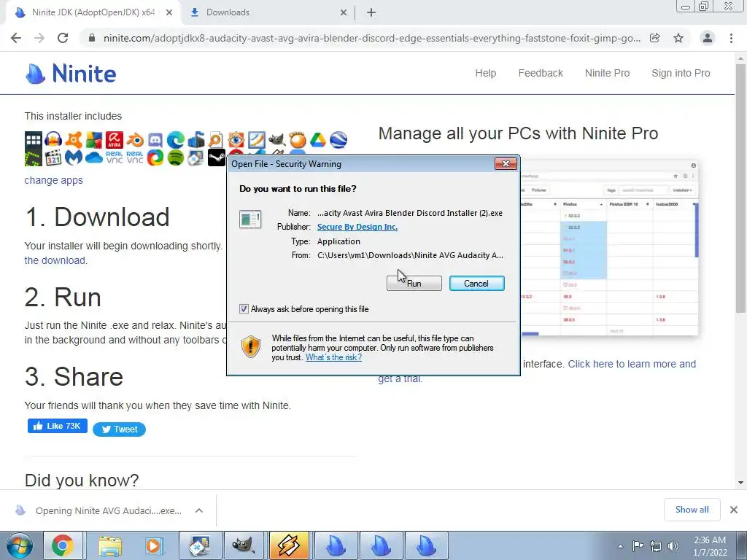Click the Audacity headphones icon
The image size is (747, 560).
coord(53,140)
